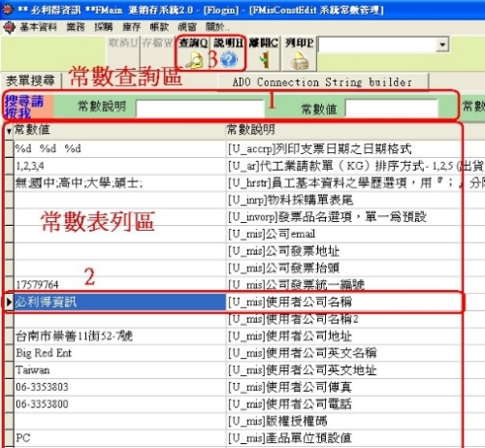Click the 常數說明 search input field
The image size is (485, 448).
[200, 108]
